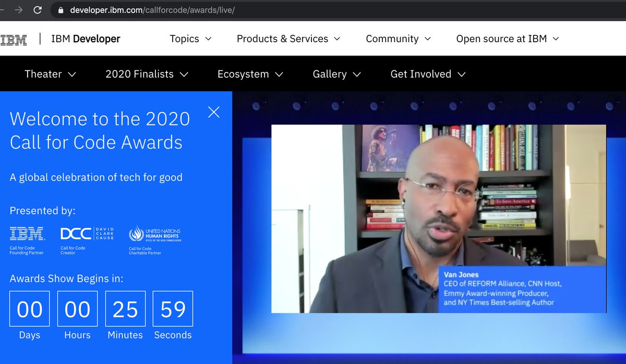Expand the Get Involved dropdown
Screen dimensions: 626x364
tap(428, 74)
